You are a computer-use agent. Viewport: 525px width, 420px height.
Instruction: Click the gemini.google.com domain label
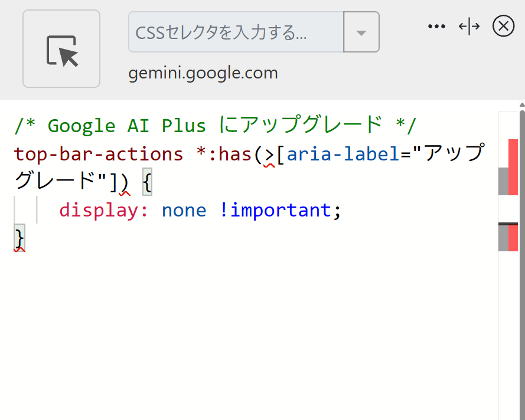tap(203, 73)
